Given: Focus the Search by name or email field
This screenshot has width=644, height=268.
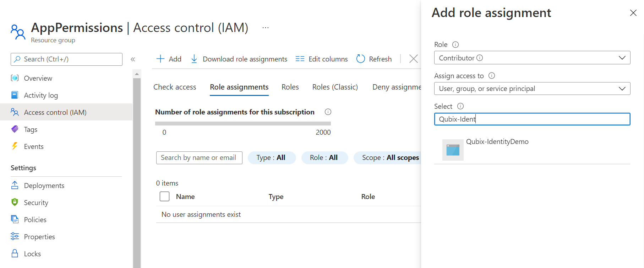Looking at the screenshot, I should (x=199, y=158).
